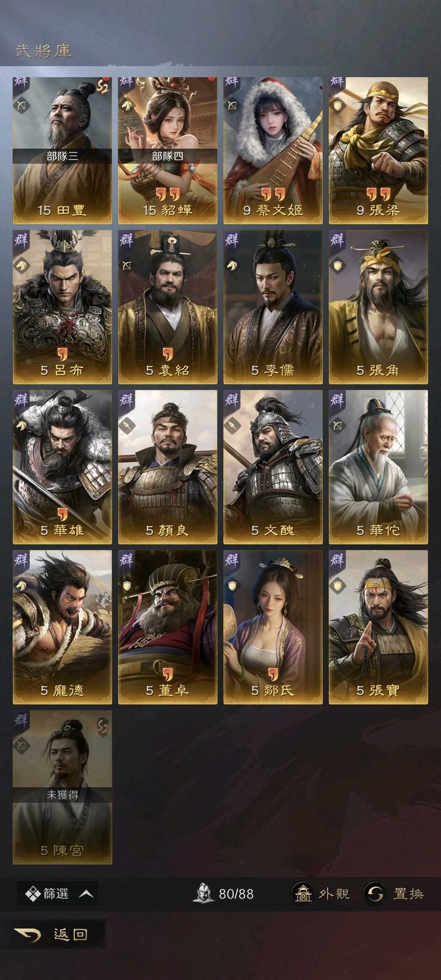Select the 鄒氏 general card
The width and height of the screenshot is (441, 980).
273,627
